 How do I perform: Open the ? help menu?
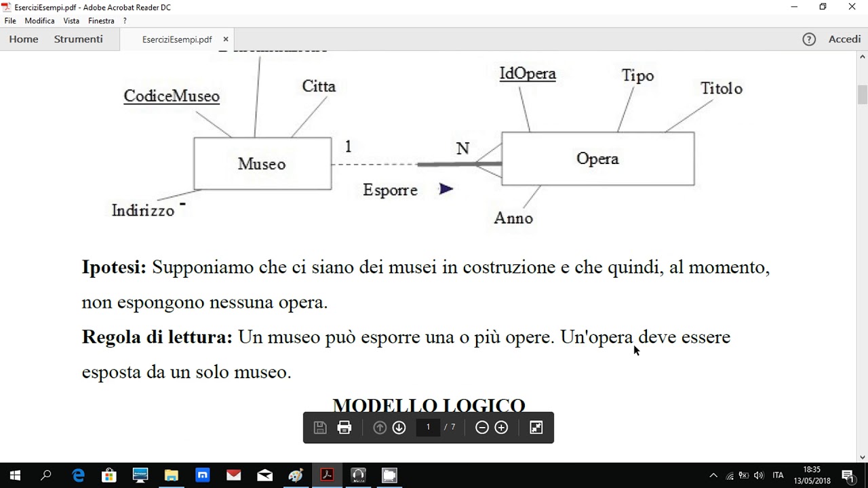[125, 21]
